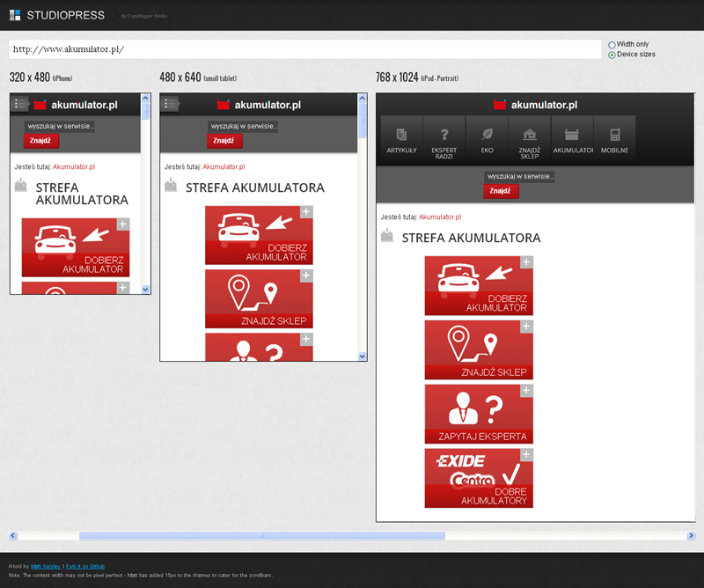This screenshot has width=704, height=588.
Task: Open Artykuły menu item in iPad preview
Action: 401,141
